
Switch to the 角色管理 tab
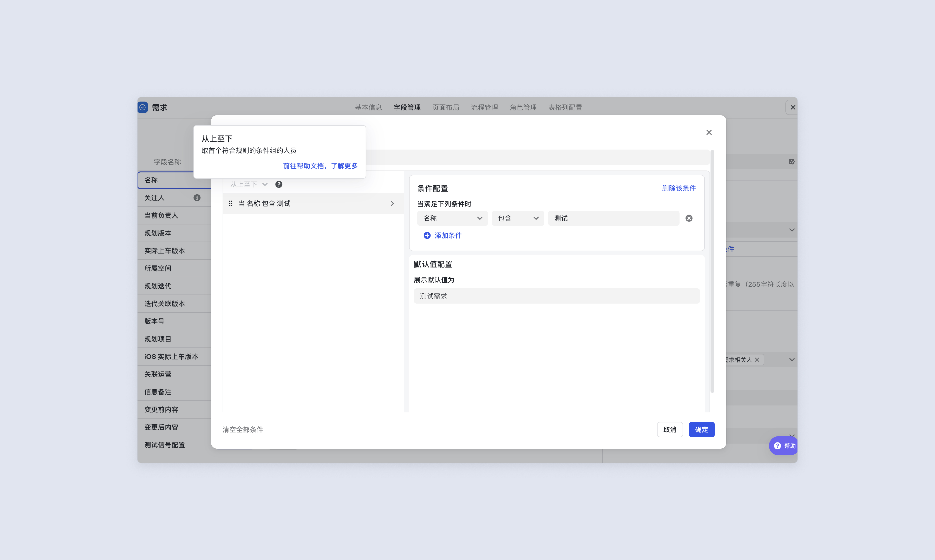tap(523, 108)
